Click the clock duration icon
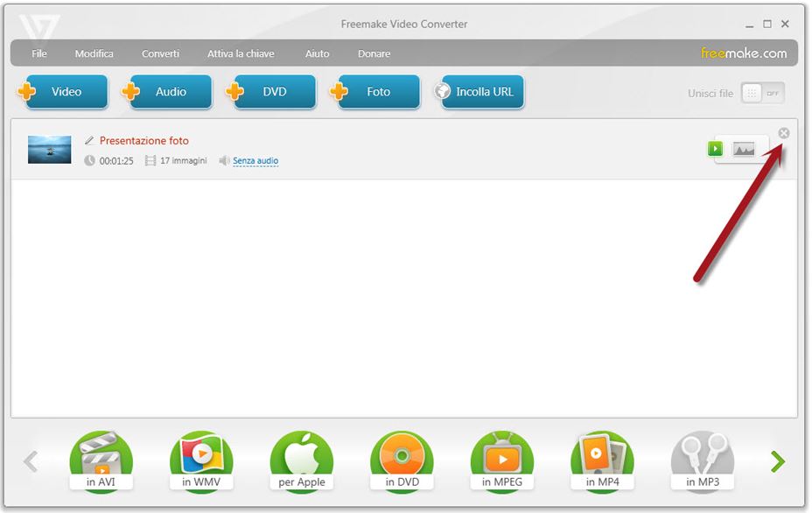This screenshot has width=812, height=513. pos(89,160)
